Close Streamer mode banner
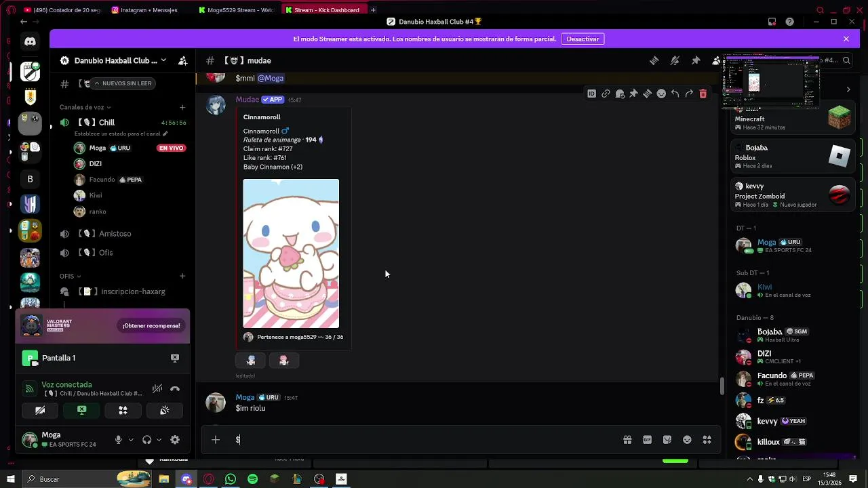868x488 pixels. pos(846,39)
